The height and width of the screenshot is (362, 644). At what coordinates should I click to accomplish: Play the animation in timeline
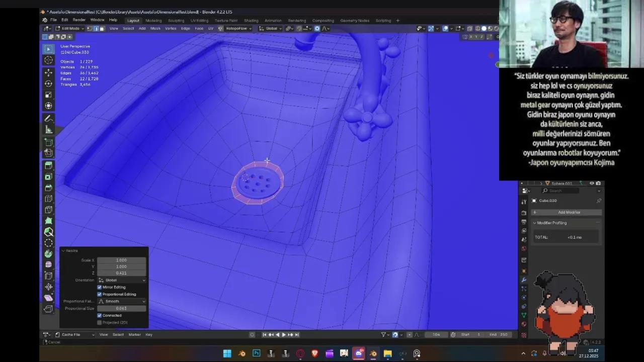[x=284, y=334]
